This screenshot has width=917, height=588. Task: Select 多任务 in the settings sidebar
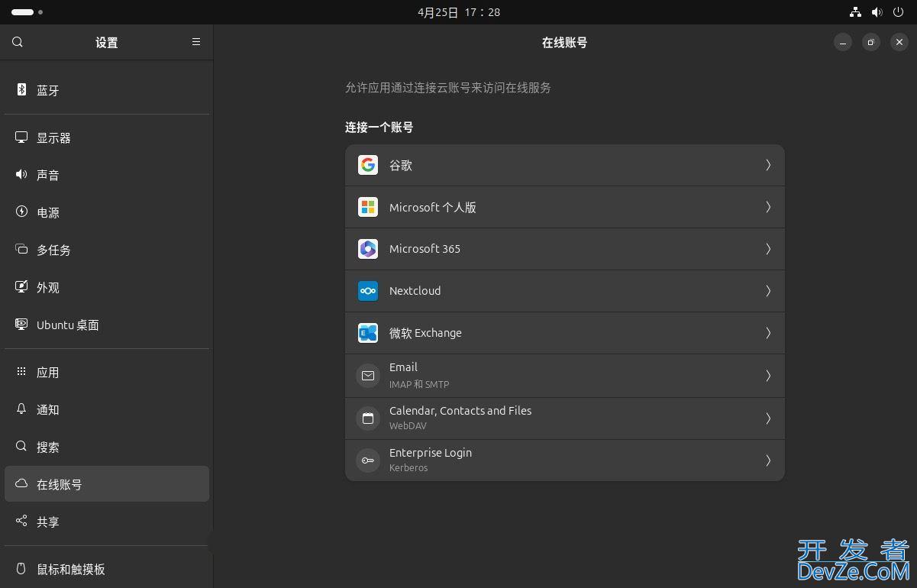coord(107,250)
